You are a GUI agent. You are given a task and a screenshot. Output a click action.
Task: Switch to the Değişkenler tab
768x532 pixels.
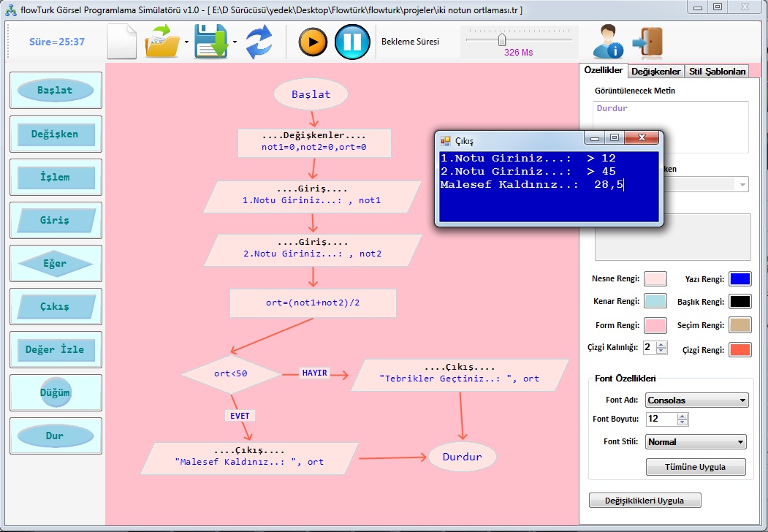pyautogui.click(x=656, y=71)
